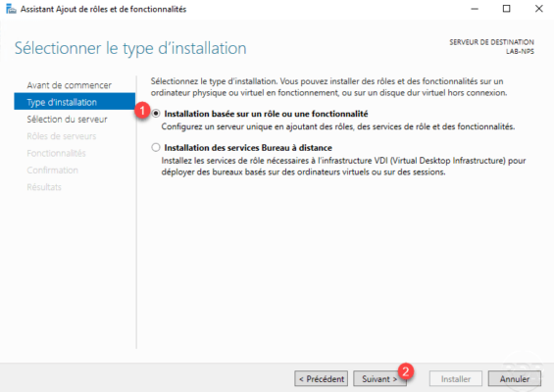554x392 pixels.
Task: Click Résultats step in sidebar
Action: tap(44, 187)
